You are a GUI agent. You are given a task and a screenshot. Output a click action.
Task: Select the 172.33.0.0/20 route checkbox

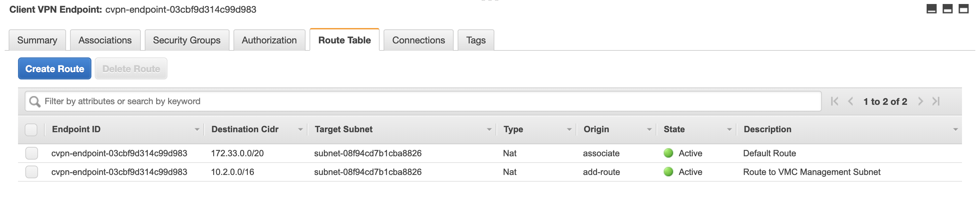click(x=32, y=154)
